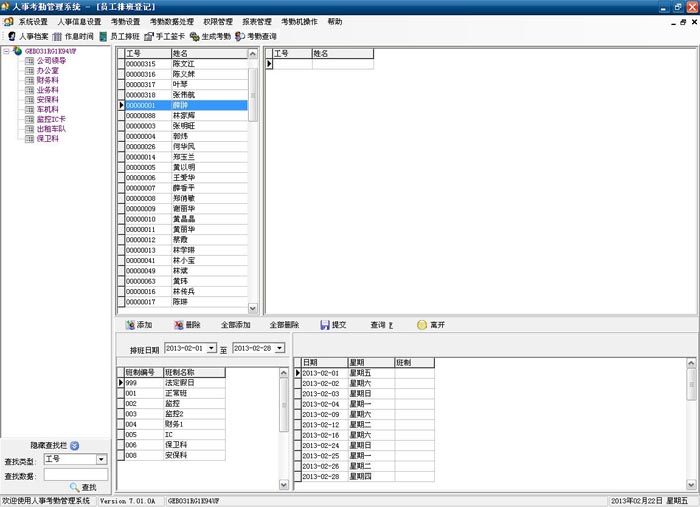Open the 考勤设置 menu

pyautogui.click(x=125, y=21)
